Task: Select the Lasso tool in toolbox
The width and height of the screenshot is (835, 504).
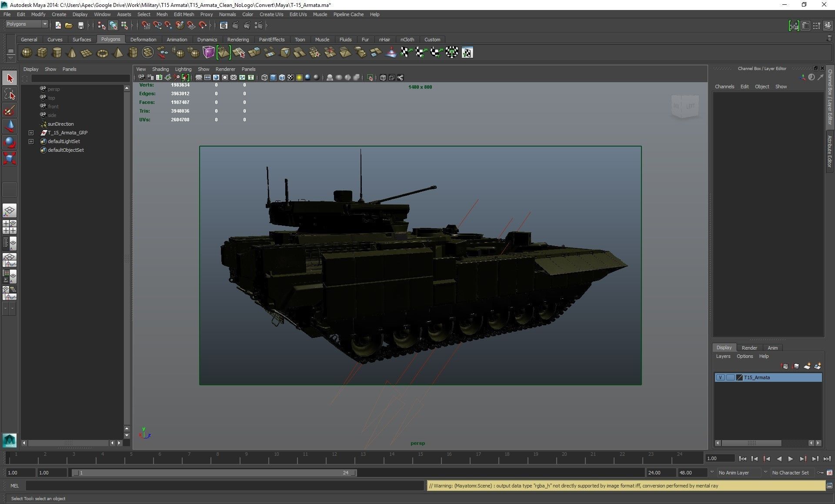Action: click(10, 94)
